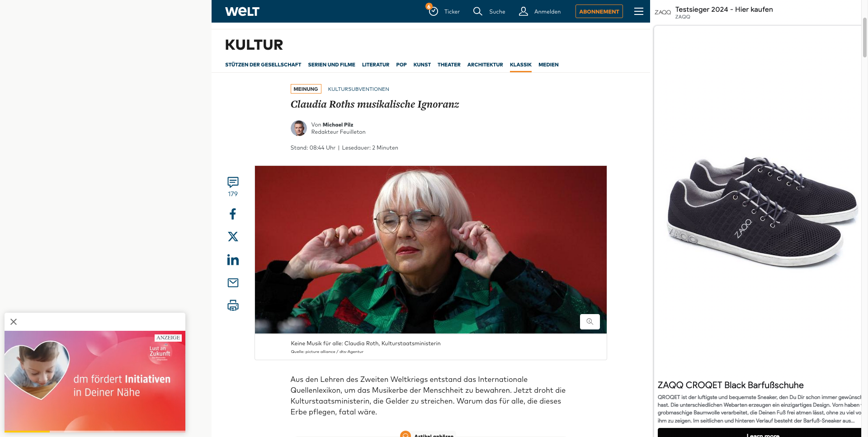Share article on LinkedIn
Image resolution: width=868 pixels, height=437 pixels.
(x=233, y=259)
